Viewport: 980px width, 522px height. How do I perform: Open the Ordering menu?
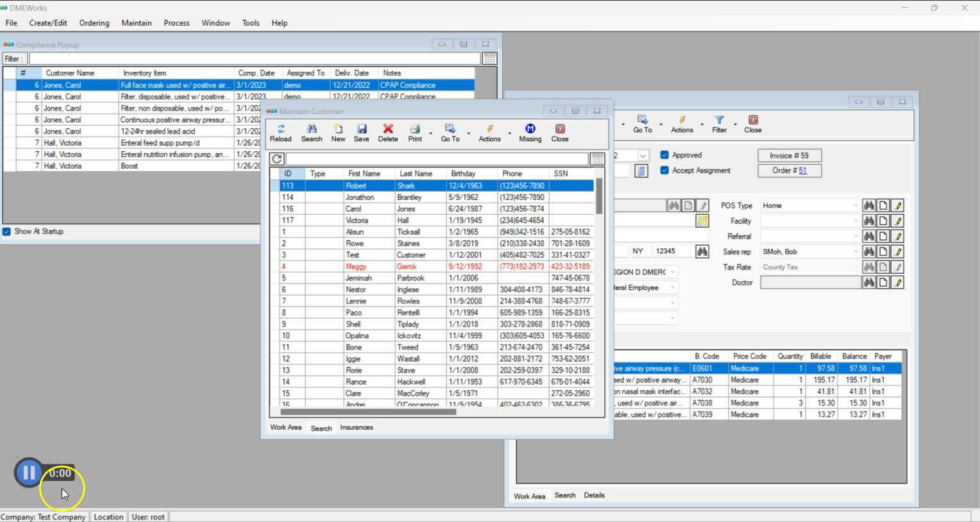click(94, 23)
